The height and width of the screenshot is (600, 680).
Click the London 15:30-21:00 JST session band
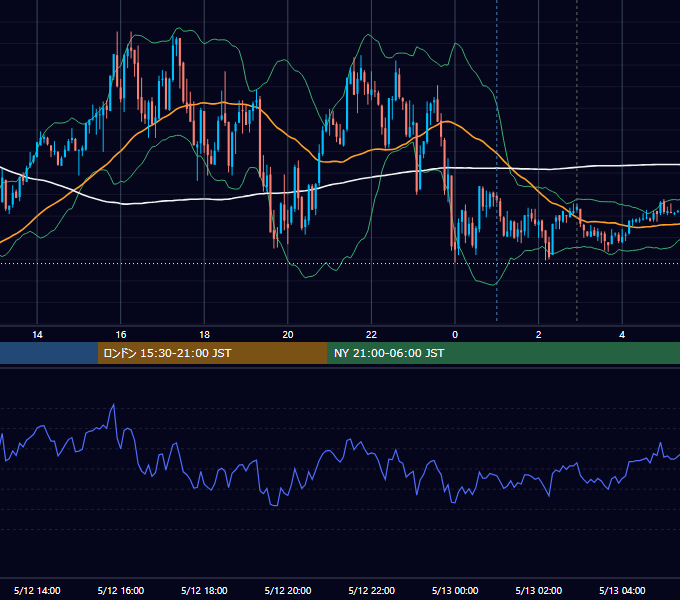(212, 353)
